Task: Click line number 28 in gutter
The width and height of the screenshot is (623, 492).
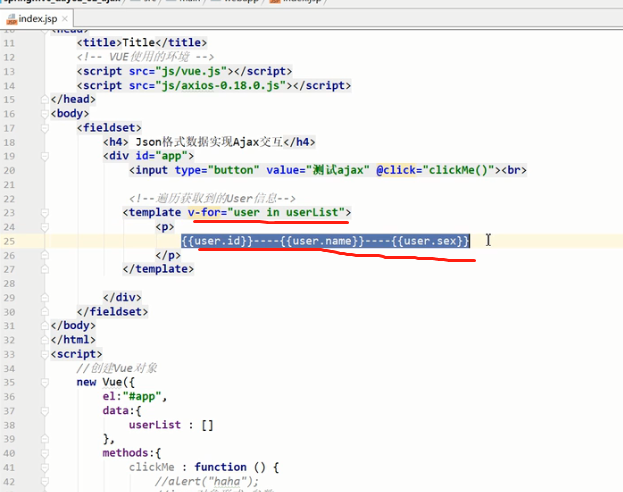Action: coord(9,284)
